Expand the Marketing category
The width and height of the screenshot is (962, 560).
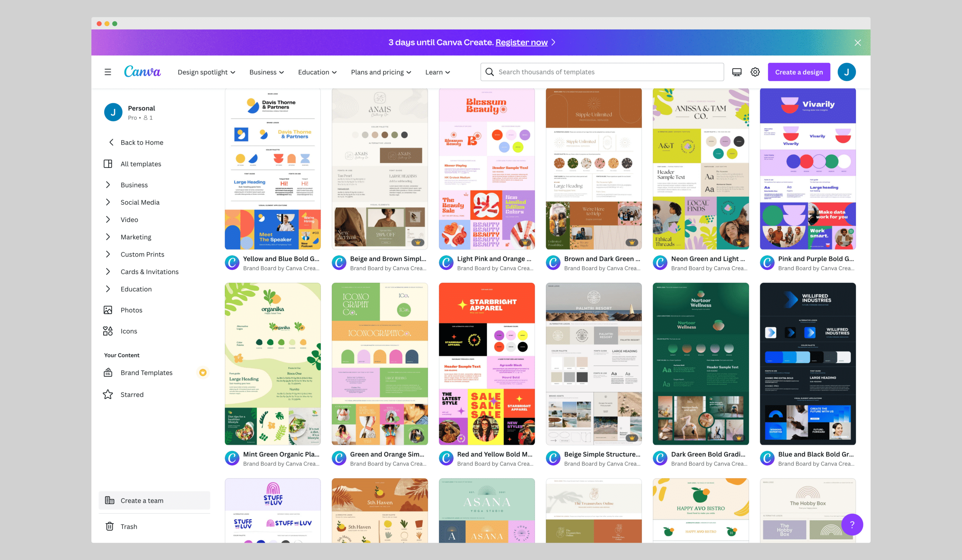(x=108, y=237)
